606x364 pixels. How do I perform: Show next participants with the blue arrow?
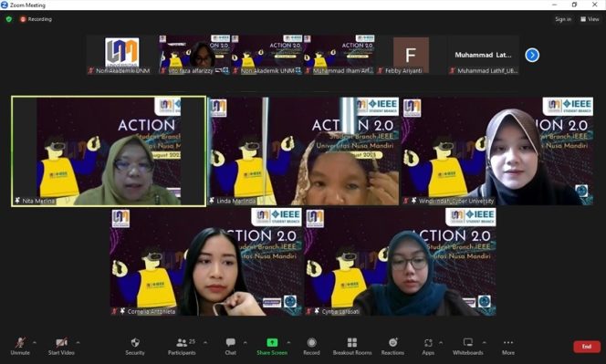click(x=532, y=55)
